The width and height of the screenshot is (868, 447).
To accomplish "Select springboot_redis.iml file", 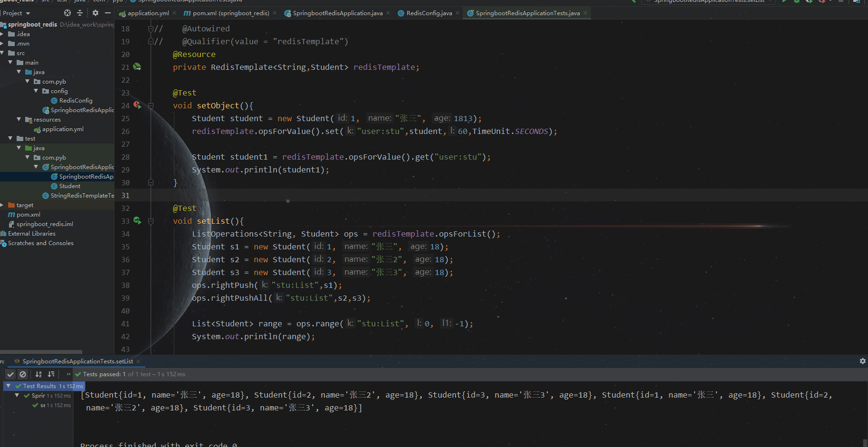I will point(41,224).
